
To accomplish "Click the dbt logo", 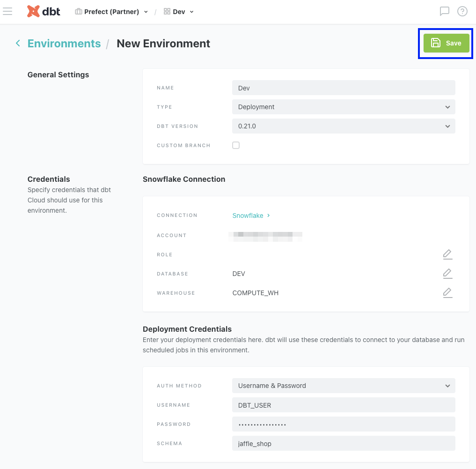I will coord(44,12).
